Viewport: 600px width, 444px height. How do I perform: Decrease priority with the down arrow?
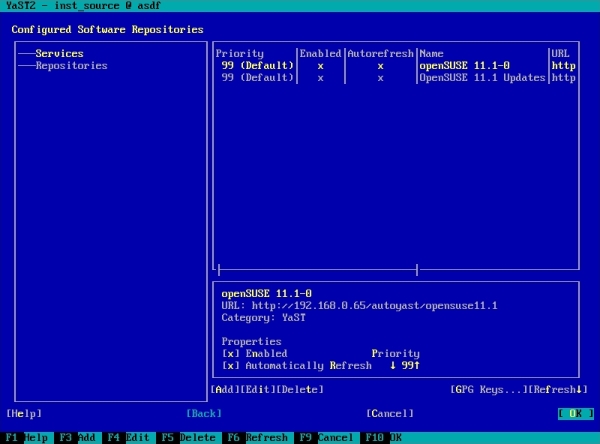tap(393, 366)
